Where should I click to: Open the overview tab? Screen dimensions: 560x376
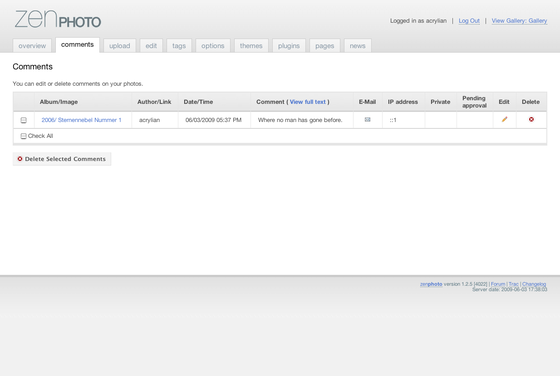click(x=32, y=46)
